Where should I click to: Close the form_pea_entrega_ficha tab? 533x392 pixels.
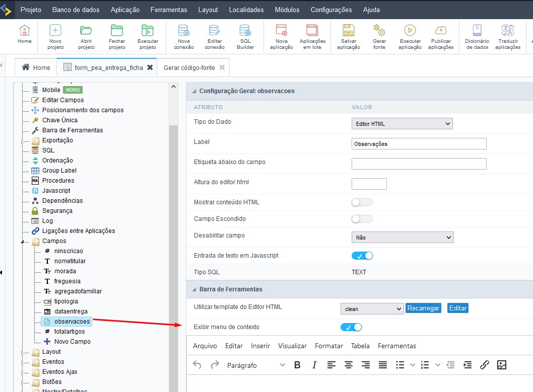click(x=150, y=67)
